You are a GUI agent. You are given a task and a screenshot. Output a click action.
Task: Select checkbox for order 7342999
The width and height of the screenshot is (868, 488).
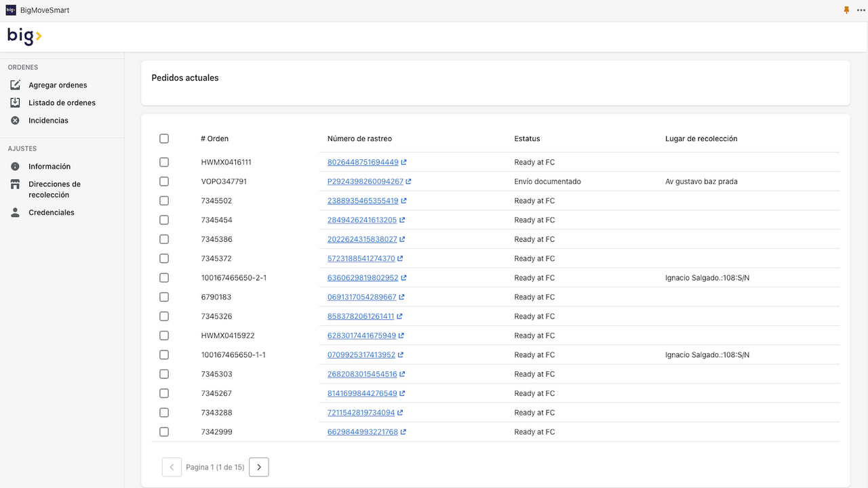[164, 432]
